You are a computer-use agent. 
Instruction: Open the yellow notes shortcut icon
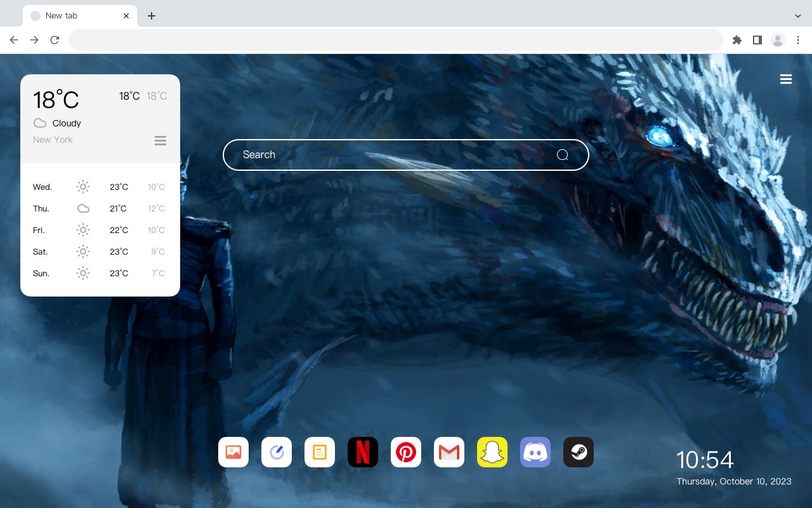tap(320, 452)
